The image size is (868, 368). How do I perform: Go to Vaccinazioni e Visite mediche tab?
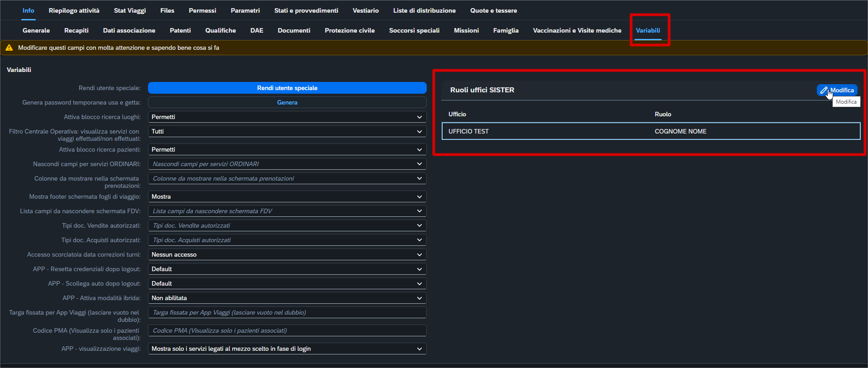(577, 30)
